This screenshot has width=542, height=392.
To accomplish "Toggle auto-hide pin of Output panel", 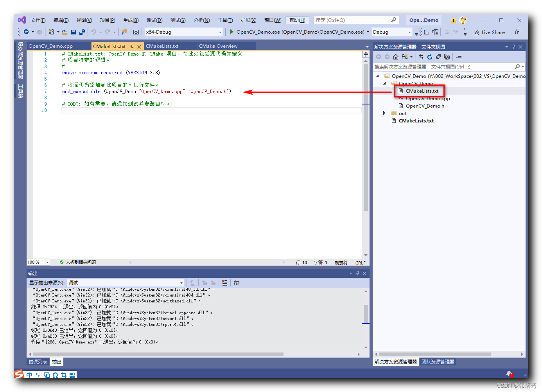I will tap(357, 273).
